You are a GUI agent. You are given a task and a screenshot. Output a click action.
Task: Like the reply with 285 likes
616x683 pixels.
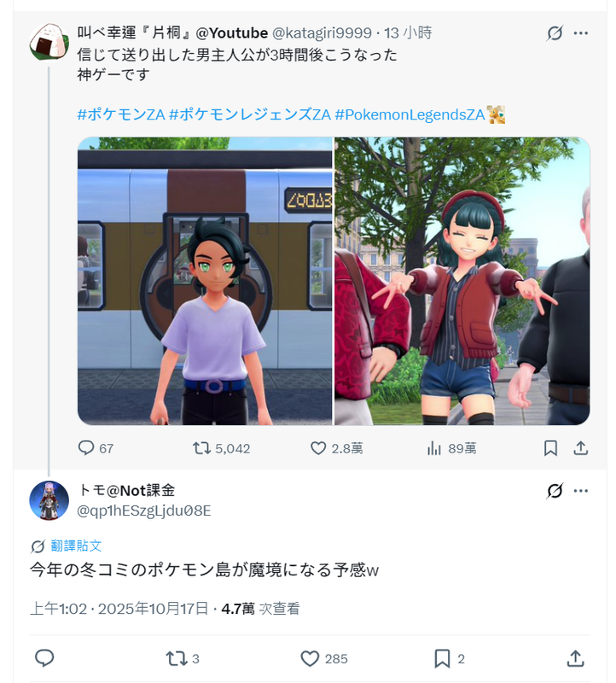click(310, 658)
